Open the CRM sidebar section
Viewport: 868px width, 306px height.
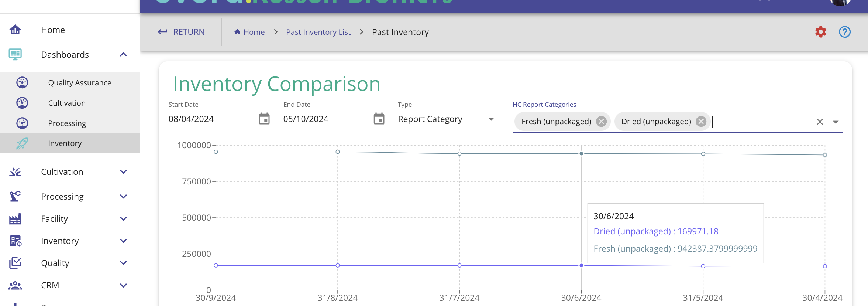click(x=70, y=285)
